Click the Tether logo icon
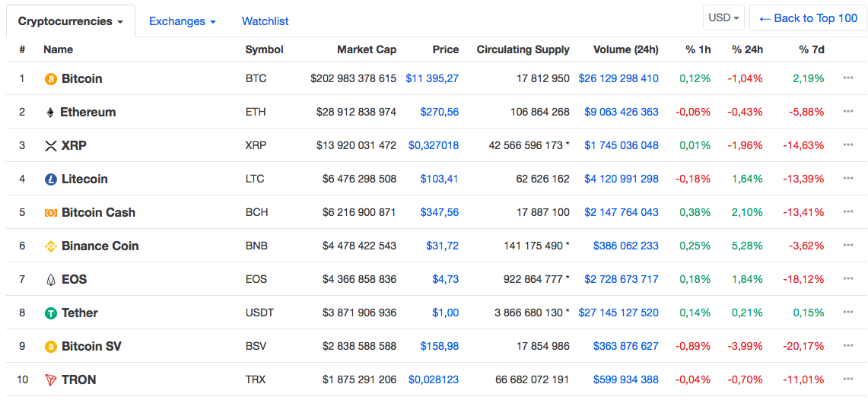Image resolution: width=868 pixels, height=400 pixels. click(x=51, y=313)
